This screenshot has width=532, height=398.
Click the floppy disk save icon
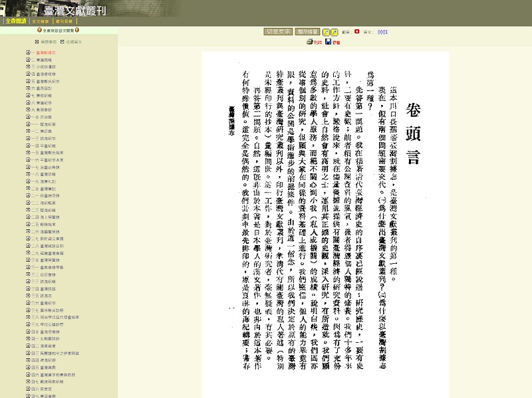click(329, 42)
